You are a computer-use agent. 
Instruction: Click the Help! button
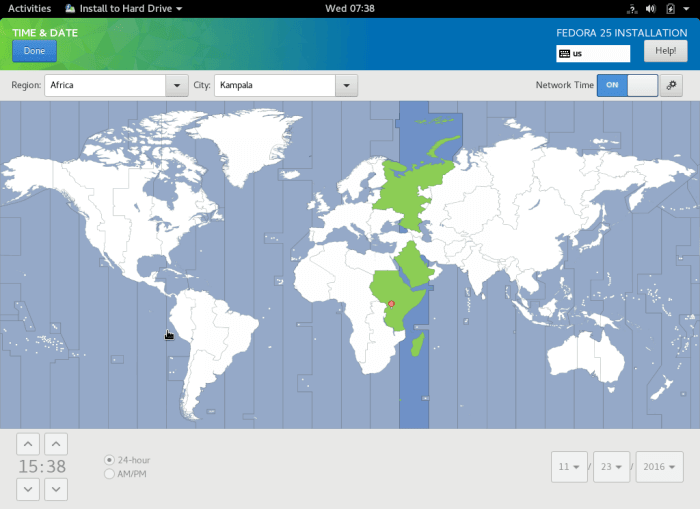point(665,52)
